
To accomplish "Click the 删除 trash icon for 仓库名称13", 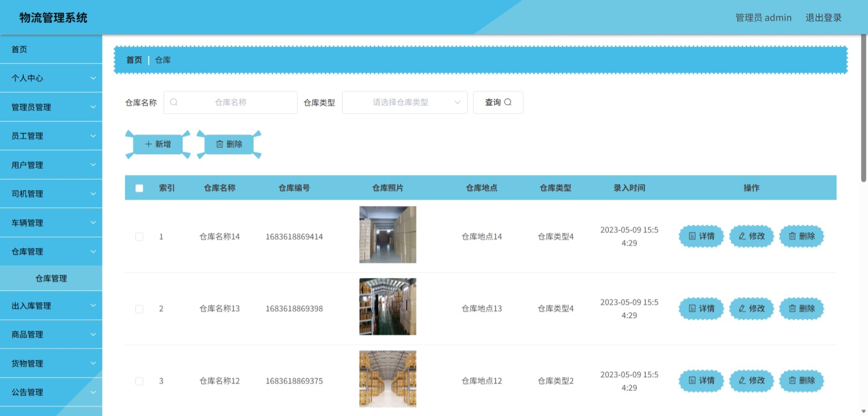I will pyautogui.click(x=792, y=309).
